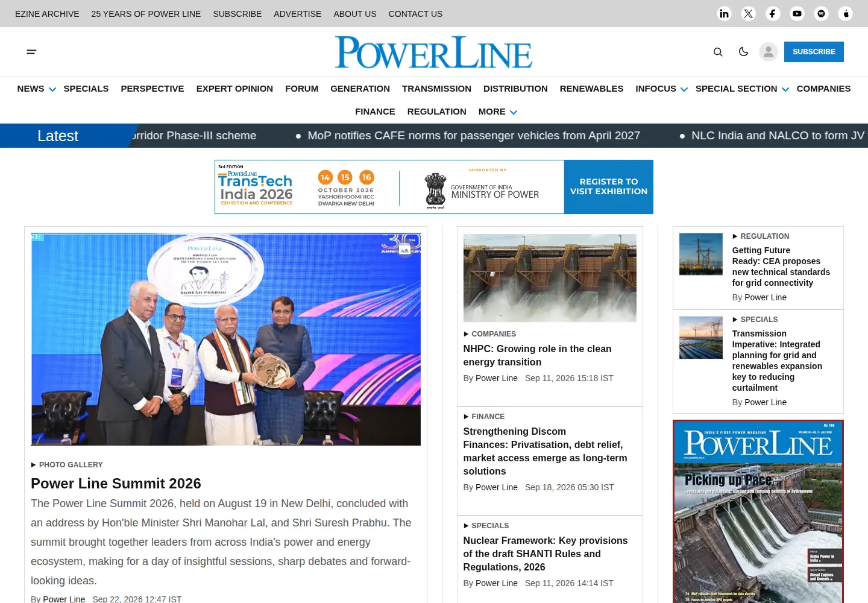This screenshot has height=603, width=868.
Task: Open 25 YEARS OF POWER LINE link
Action: point(146,14)
